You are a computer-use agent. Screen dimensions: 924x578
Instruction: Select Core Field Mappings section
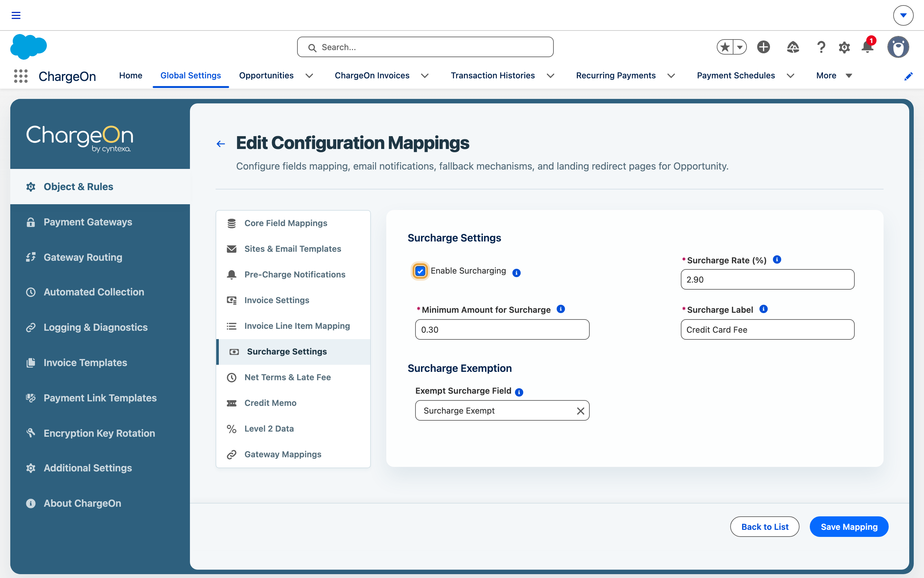[293, 223]
